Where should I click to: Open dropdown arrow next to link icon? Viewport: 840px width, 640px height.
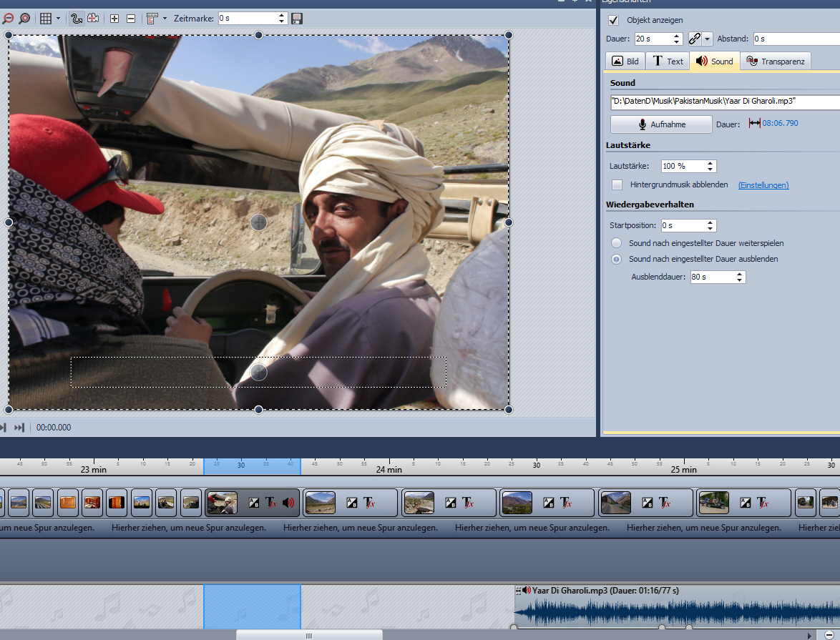click(x=708, y=39)
